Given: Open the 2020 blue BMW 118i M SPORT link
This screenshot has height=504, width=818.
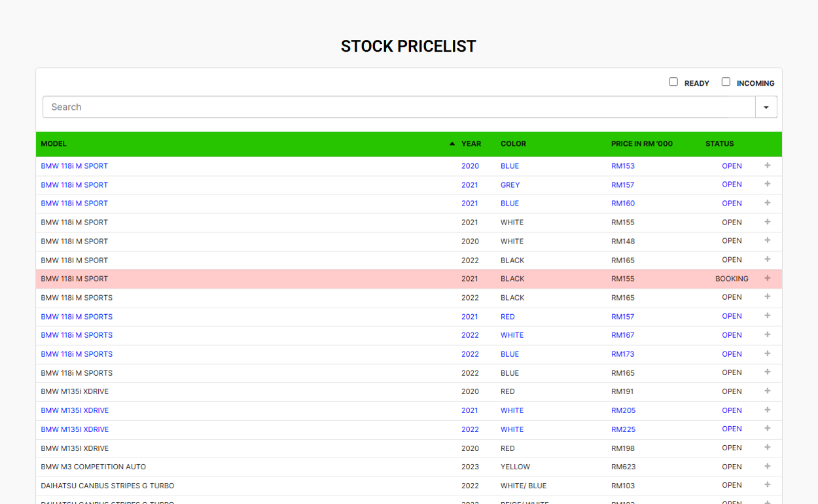Looking at the screenshot, I should tap(75, 166).
